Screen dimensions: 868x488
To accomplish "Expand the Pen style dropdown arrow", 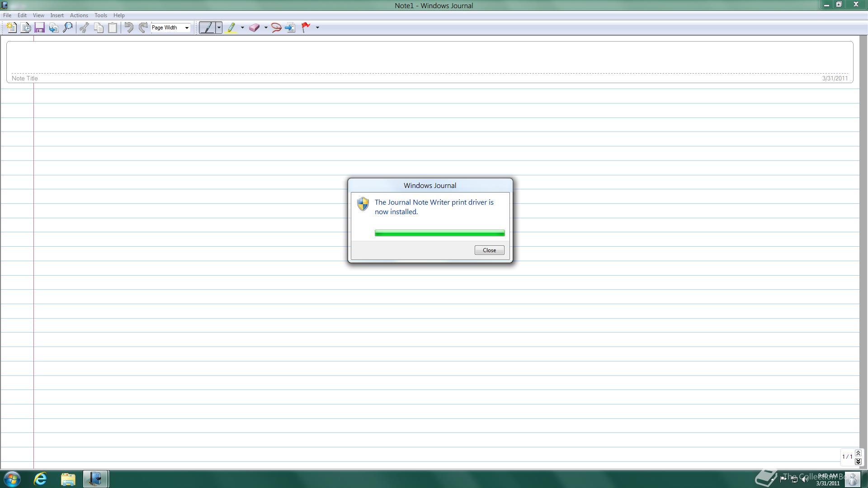I will (x=219, y=28).
